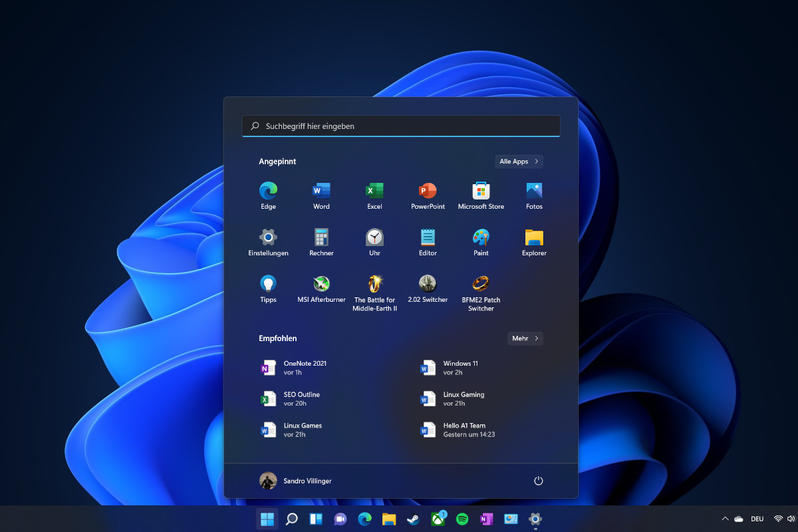Switch the DEU keyboard language
This screenshot has height=532, width=798.
click(x=757, y=519)
